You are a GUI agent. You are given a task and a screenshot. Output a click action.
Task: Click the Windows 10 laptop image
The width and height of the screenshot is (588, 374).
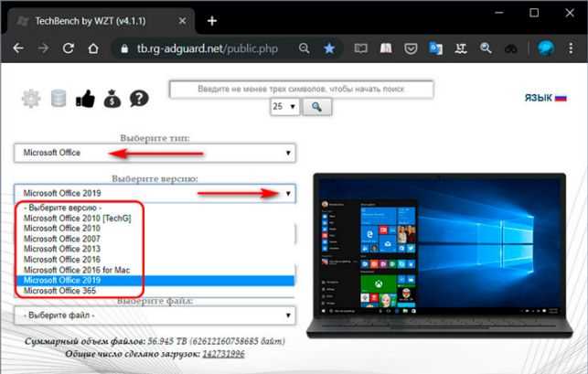440,256
